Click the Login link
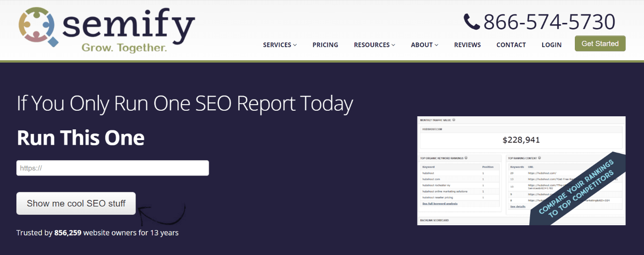This screenshot has height=255, width=644. (552, 45)
